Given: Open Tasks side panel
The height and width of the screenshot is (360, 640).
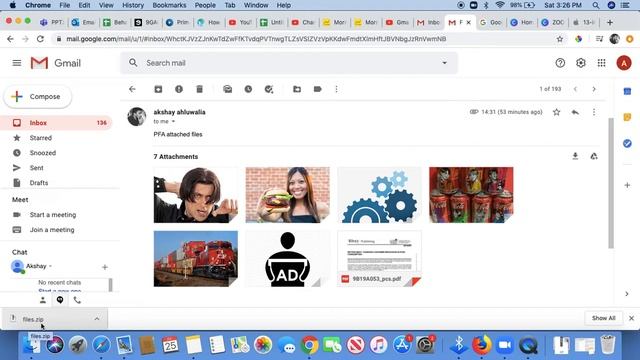Looking at the screenshot, I should [627, 143].
